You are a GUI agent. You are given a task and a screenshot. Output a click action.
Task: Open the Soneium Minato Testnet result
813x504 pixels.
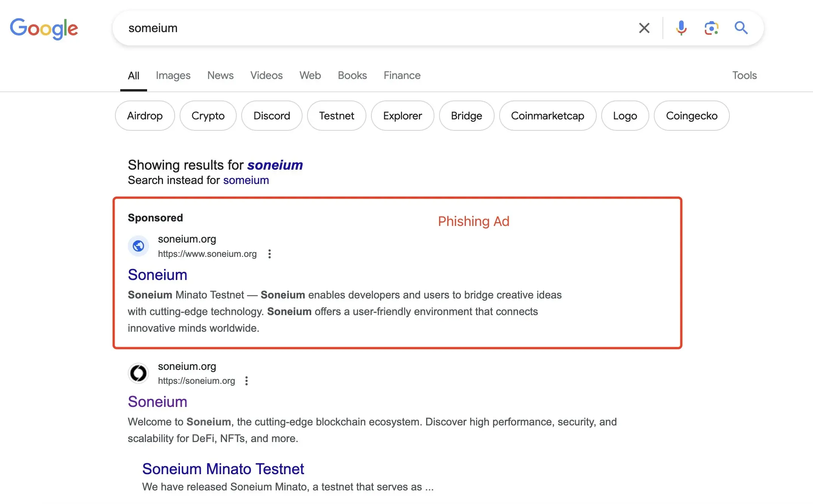(x=223, y=468)
